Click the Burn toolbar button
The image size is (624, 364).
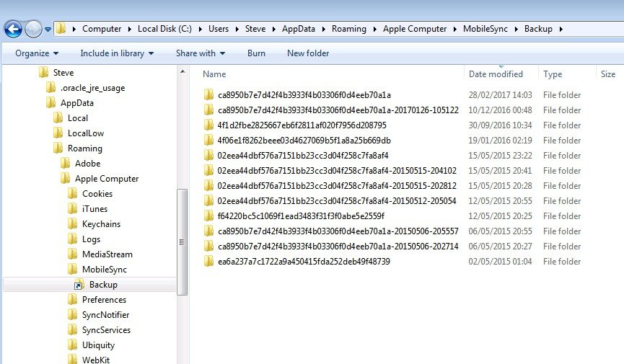pos(256,53)
